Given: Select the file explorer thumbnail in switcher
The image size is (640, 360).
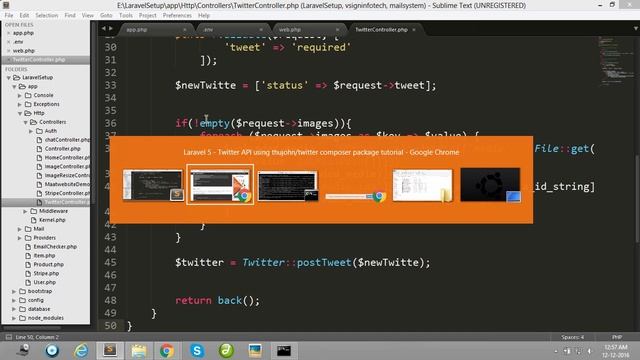Looking at the screenshot, I should click(422, 185).
